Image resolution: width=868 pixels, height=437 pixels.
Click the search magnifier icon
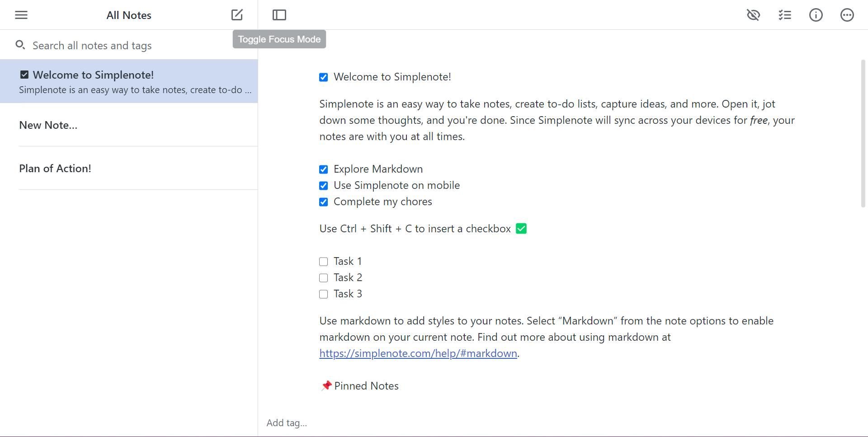pyautogui.click(x=20, y=45)
